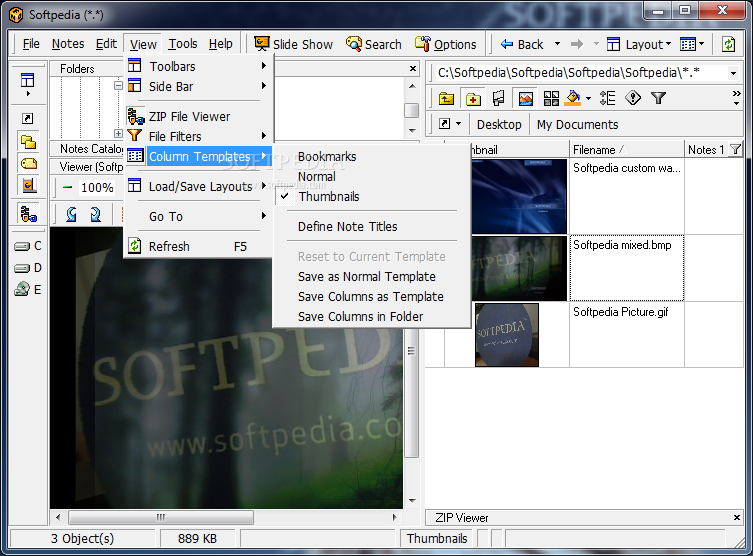Open drive C in sidebar

tap(28, 246)
